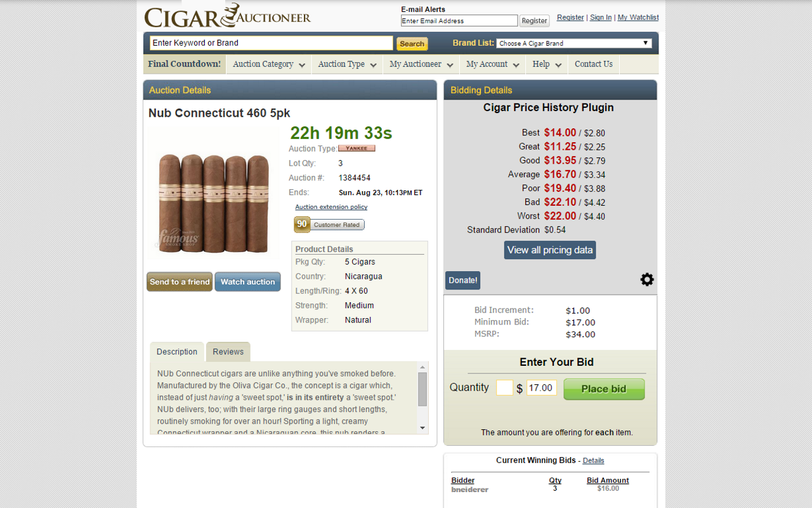The image size is (812, 508).
Task: Click the Qty column header
Action: pyautogui.click(x=555, y=481)
